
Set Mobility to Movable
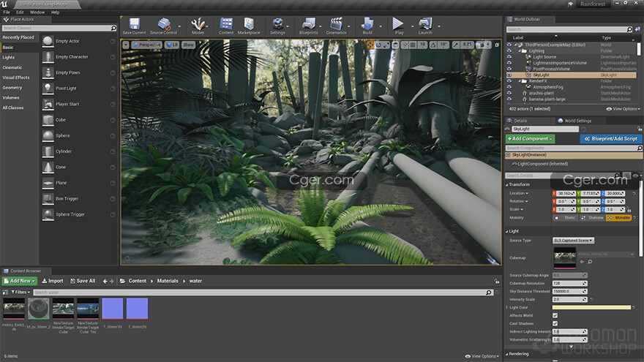(618, 217)
